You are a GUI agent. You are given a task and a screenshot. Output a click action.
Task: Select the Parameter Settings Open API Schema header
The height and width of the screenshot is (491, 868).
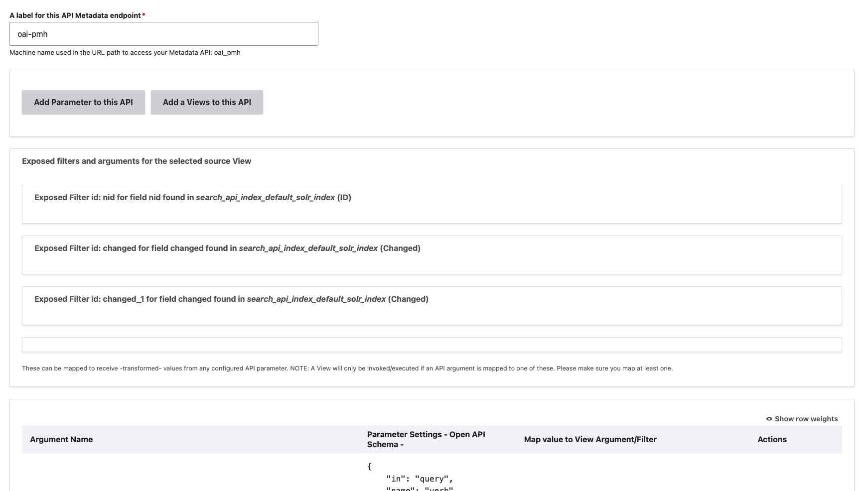pyautogui.click(x=426, y=439)
